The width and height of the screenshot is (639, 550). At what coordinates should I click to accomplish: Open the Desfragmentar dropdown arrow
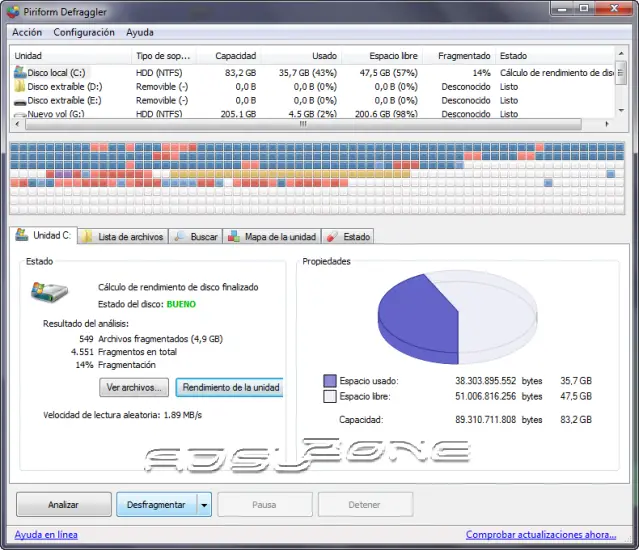point(204,505)
